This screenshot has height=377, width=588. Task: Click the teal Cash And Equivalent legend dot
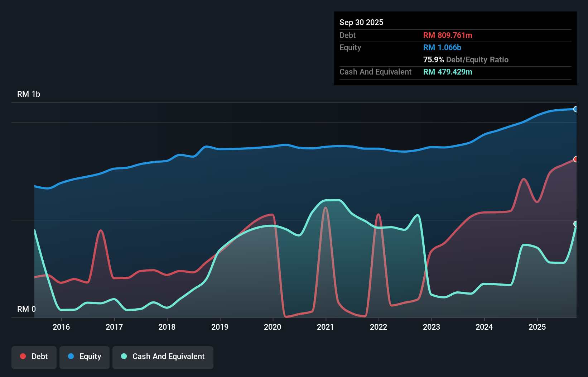tap(123, 356)
